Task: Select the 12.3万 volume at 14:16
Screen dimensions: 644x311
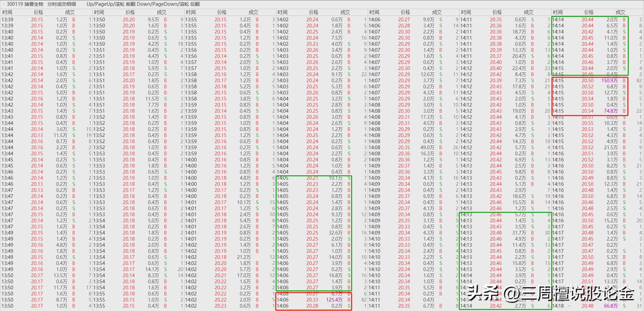Action: (611, 184)
